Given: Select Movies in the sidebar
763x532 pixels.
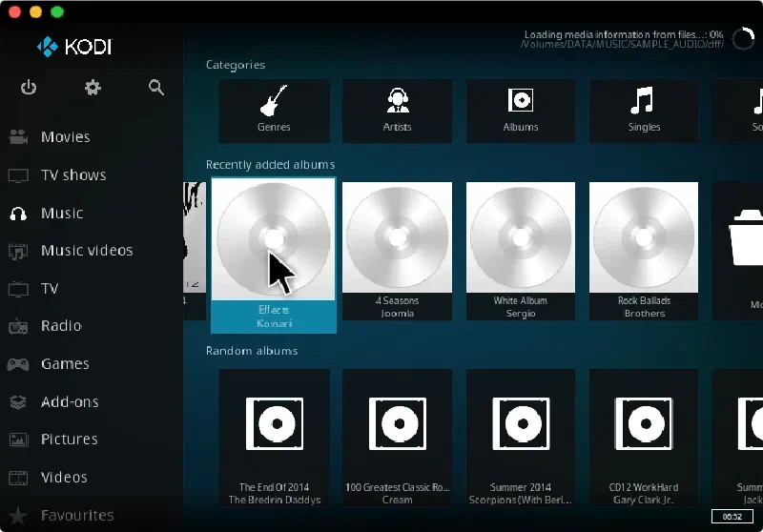Looking at the screenshot, I should click(x=65, y=137).
